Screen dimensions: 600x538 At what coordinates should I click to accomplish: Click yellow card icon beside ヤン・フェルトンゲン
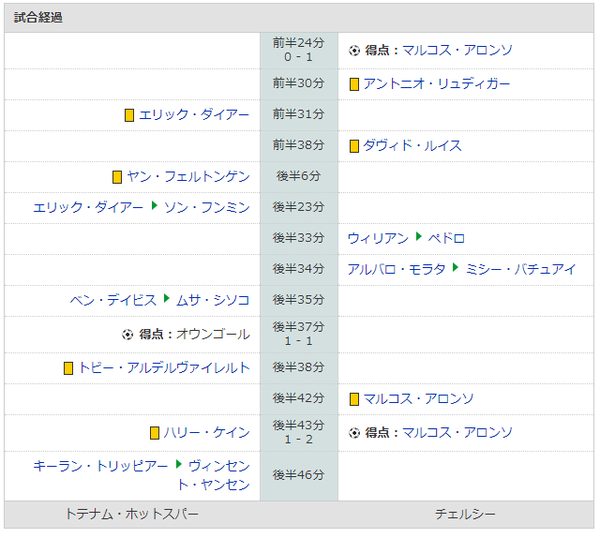click(x=117, y=177)
